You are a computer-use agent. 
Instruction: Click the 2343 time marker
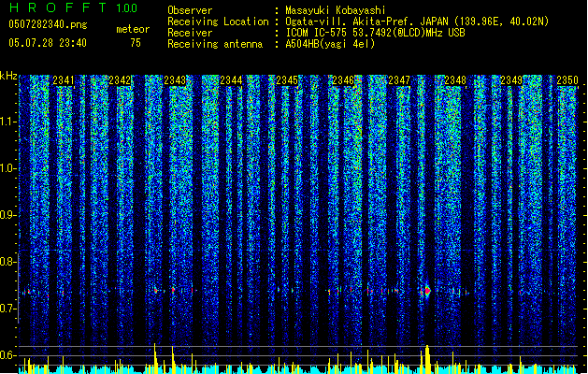175,80
